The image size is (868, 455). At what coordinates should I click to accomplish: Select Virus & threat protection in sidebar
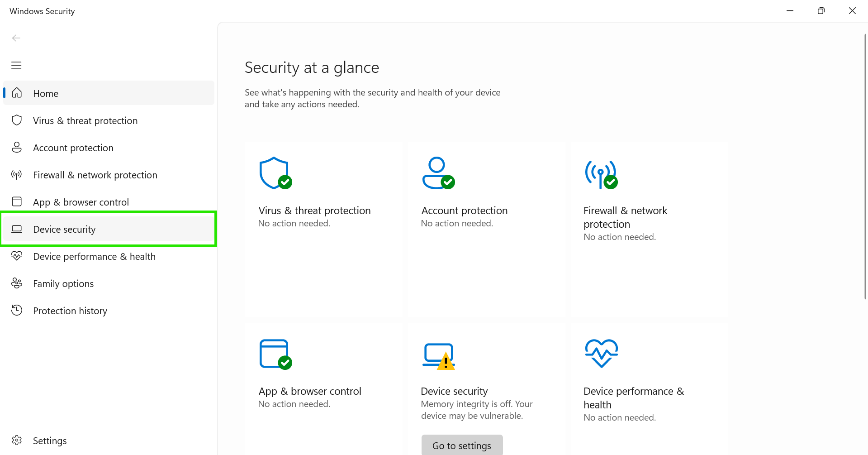[109, 120]
